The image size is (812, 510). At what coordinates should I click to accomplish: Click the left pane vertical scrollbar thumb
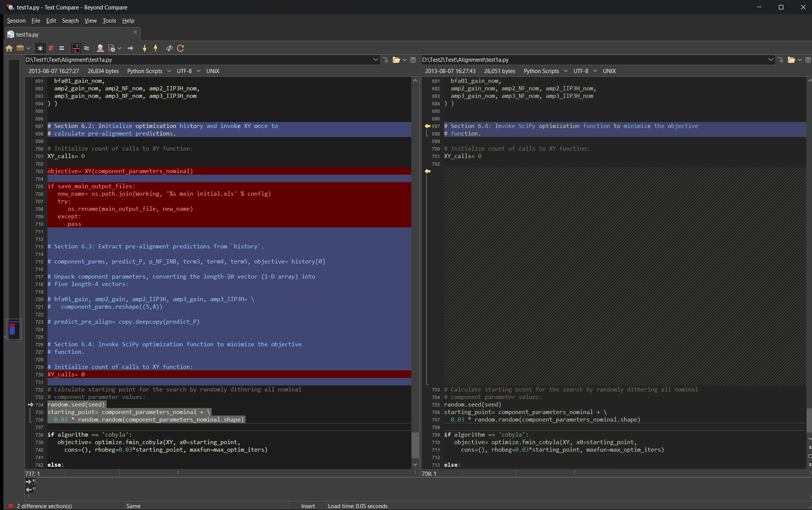coord(415,445)
